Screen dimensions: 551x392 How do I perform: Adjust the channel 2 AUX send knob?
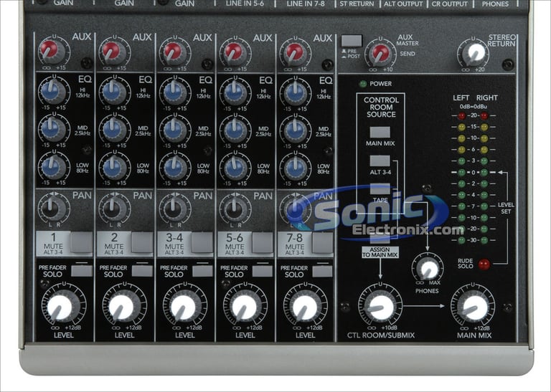(113, 52)
